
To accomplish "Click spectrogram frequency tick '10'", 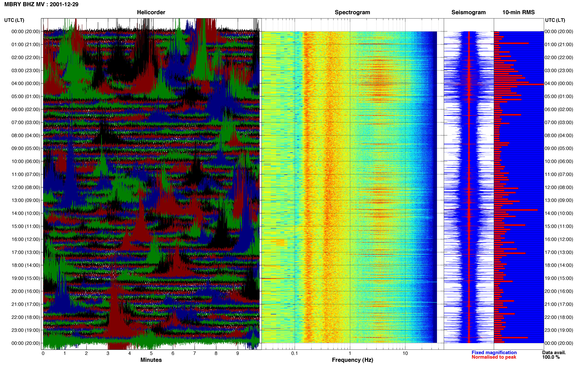I will click(x=405, y=353).
